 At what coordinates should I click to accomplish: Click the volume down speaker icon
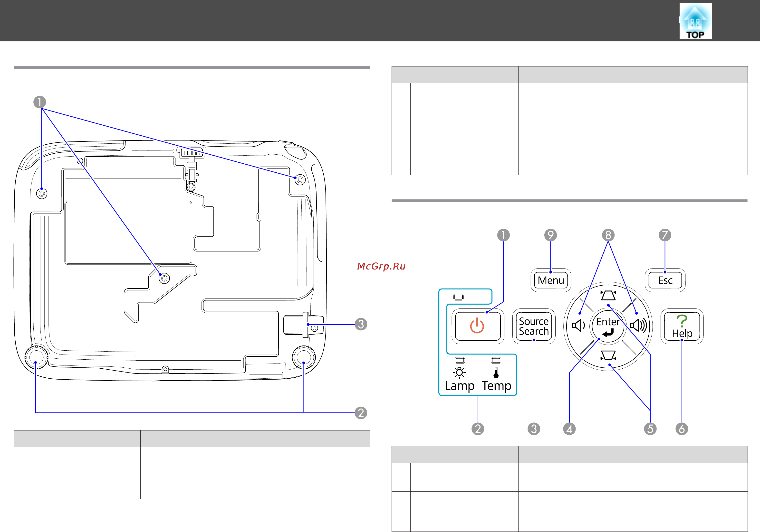[x=579, y=326]
